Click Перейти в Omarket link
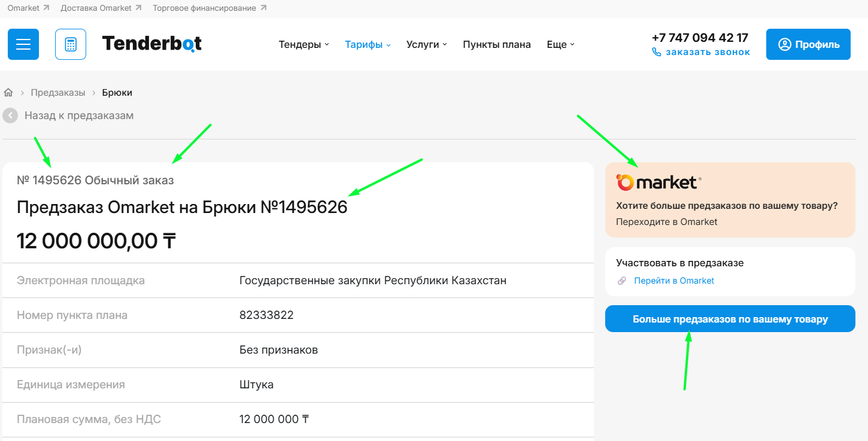868x441 pixels. coord(674,281)
